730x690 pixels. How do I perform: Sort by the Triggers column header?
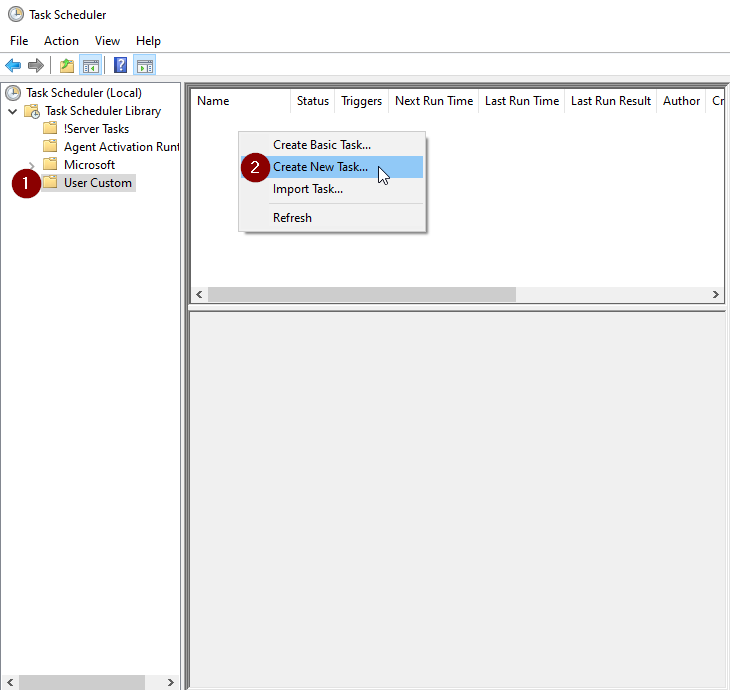click(x=361, y=101)
